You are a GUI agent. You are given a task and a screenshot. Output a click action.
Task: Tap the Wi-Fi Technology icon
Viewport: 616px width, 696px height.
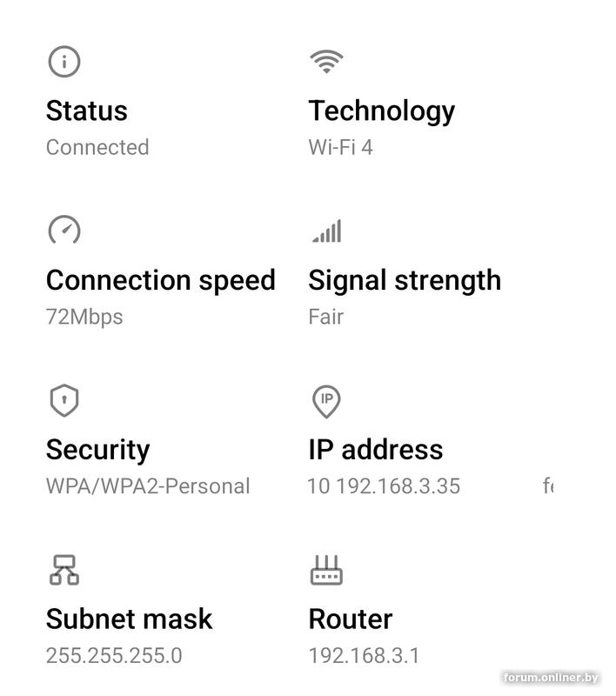[x=326, y=62]
